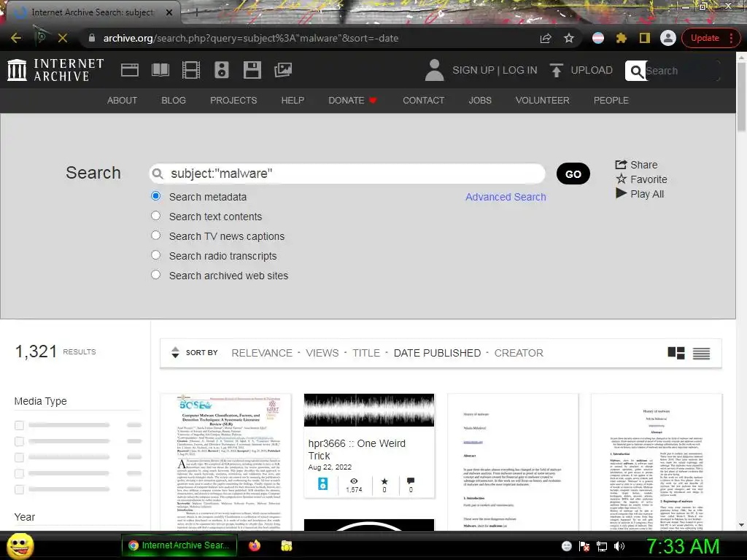This screenshot has width=747, height=560.
Task: Open the DONATE menu item
Action: tap(352, 101)
